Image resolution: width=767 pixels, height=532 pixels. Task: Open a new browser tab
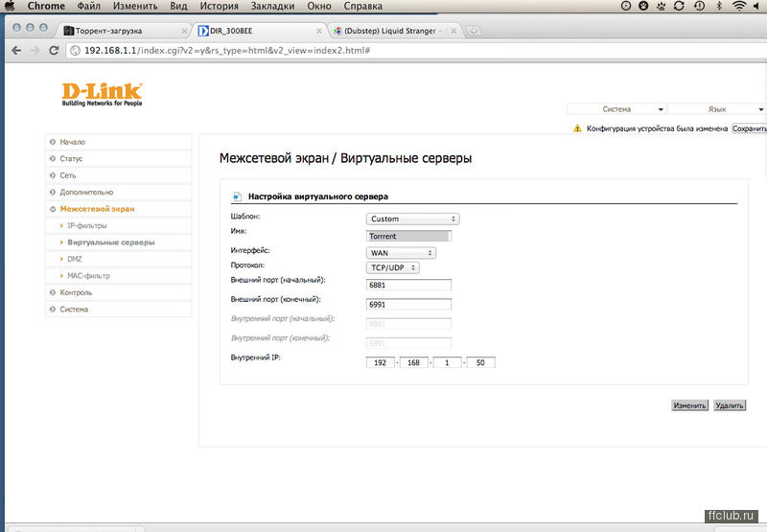pyautogui.click(x=473, y=31)
